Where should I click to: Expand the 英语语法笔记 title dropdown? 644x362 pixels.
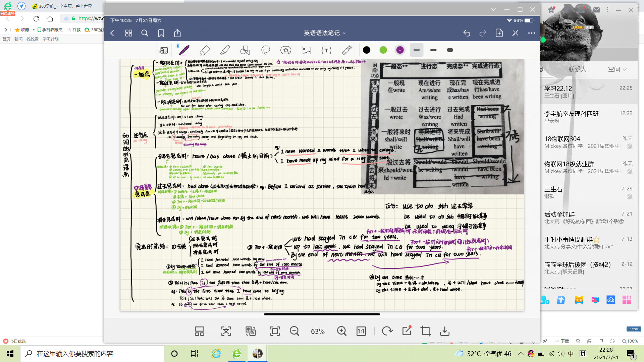point(324,33)
